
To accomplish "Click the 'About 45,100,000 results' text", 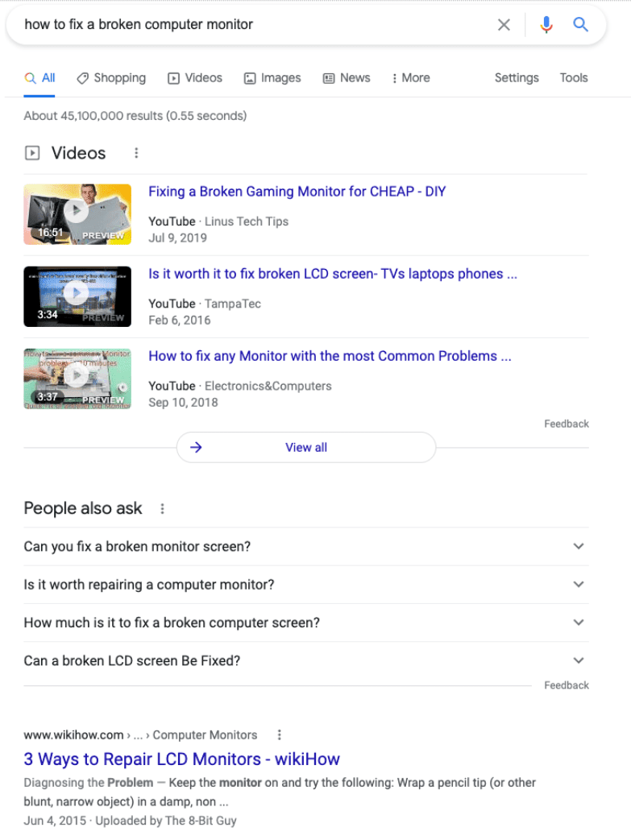I will click(135, 116).
